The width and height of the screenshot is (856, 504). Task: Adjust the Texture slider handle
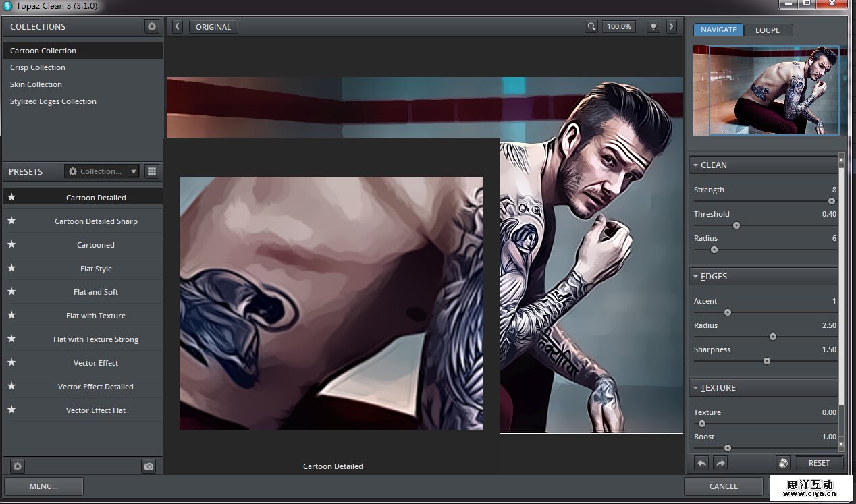702,424
